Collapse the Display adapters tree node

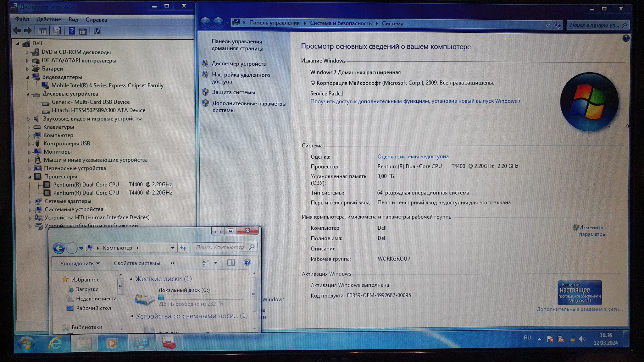(x=28, y=77)
